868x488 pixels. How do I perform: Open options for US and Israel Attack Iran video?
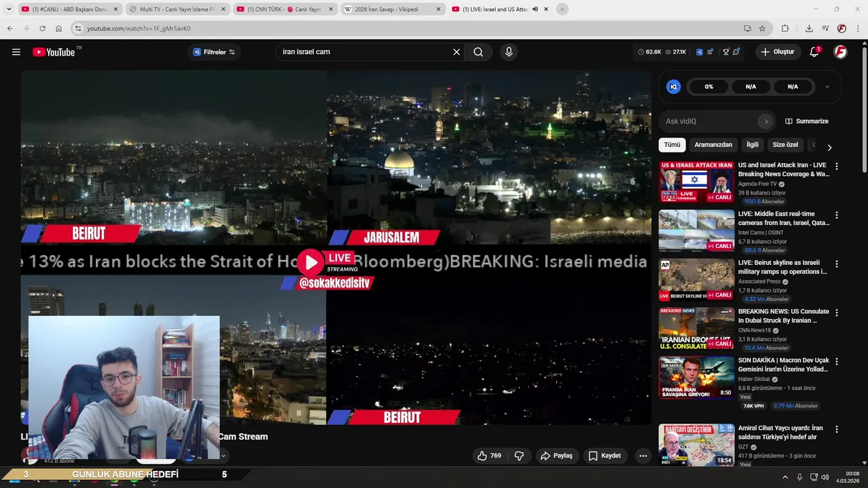coord(836,167)
